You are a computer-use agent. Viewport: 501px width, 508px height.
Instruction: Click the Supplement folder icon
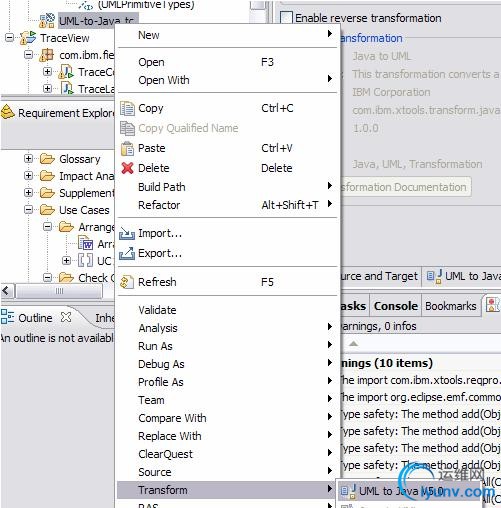tap(47, 193)
